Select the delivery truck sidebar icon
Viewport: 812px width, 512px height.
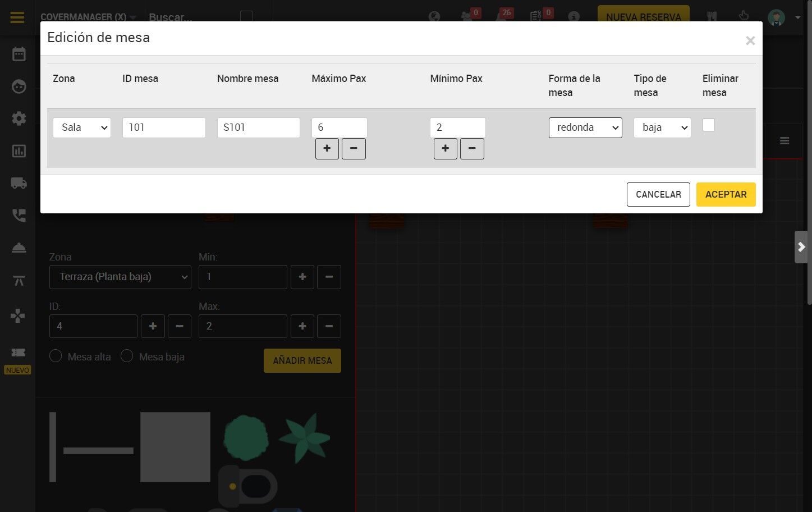point(19,183)
